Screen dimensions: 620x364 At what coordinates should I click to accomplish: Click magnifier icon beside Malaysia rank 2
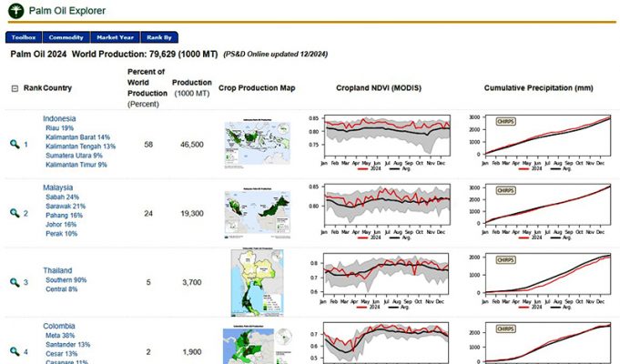(x=15, y=213)
